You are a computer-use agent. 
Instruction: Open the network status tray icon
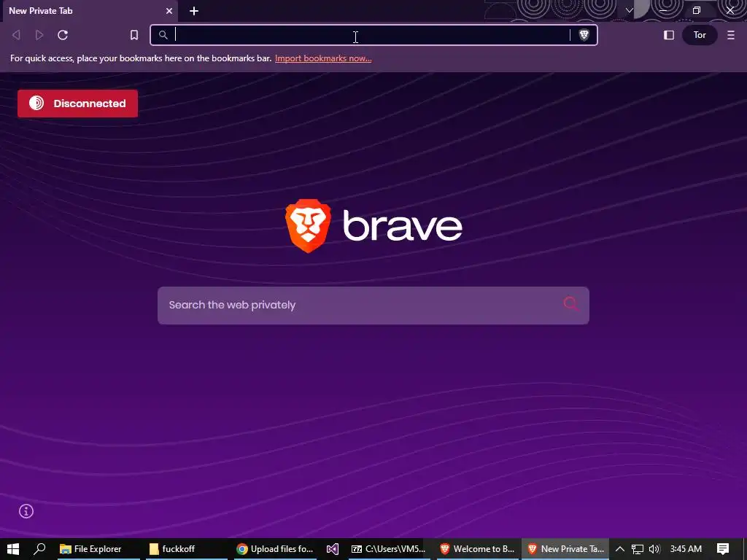click(638, 548)
